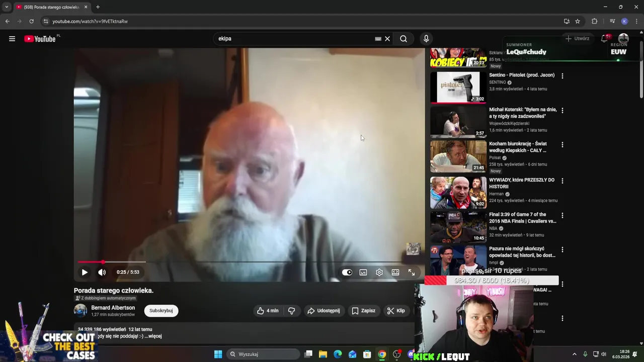The height and width of the screenshot is (362, 644).
Task: Toggle theater mode in the player
Action: point(395,272)
